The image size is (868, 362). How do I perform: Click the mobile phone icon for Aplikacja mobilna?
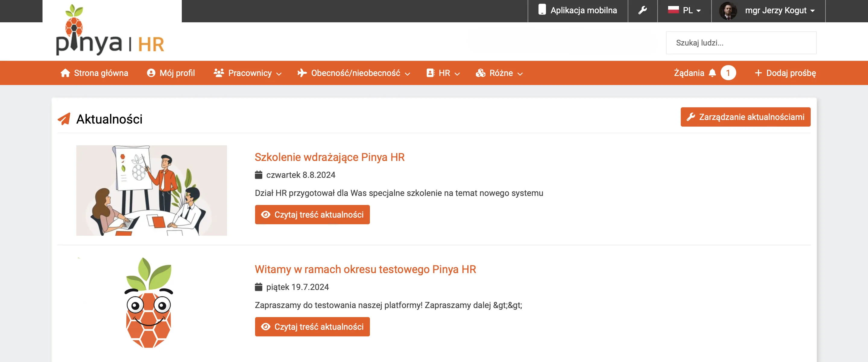[542, 9]
